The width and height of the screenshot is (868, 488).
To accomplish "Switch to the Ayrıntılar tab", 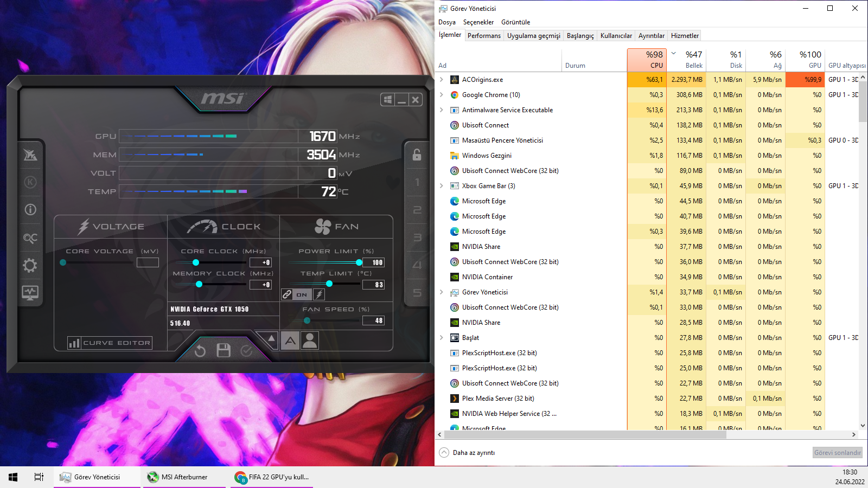I will (652, 36).
